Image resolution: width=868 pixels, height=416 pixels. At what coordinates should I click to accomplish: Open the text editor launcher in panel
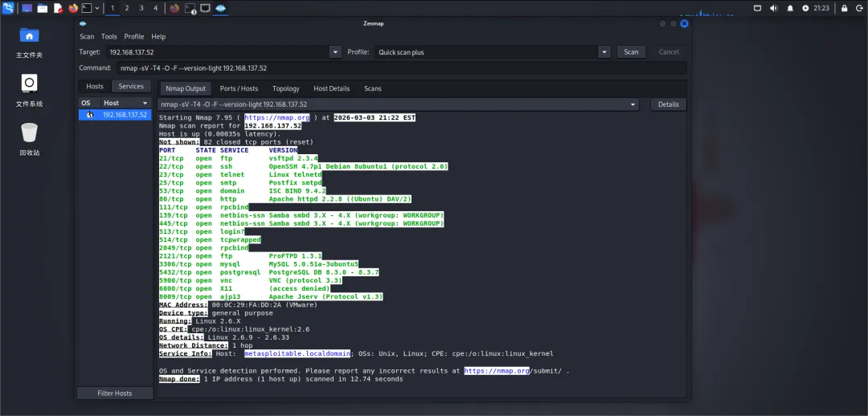pos(58,8)
